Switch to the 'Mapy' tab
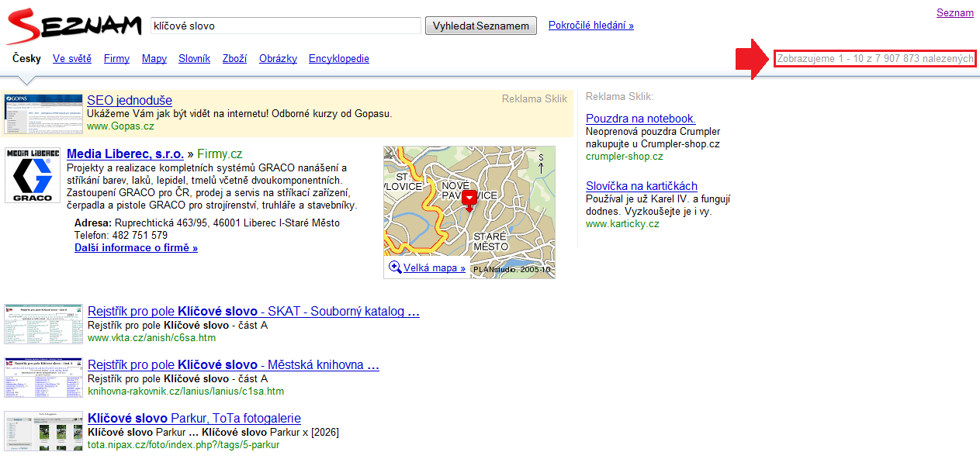 coord(154,58)
